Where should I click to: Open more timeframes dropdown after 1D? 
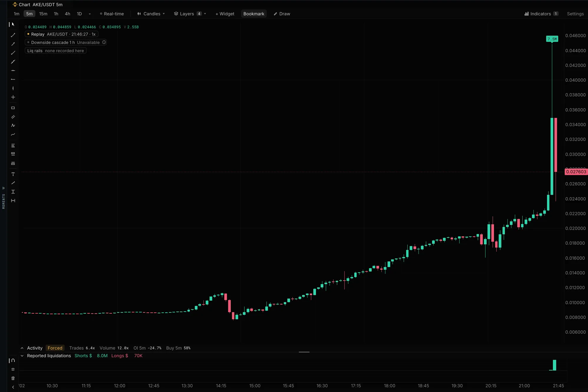pyautogui.click(x=90, y=14)
